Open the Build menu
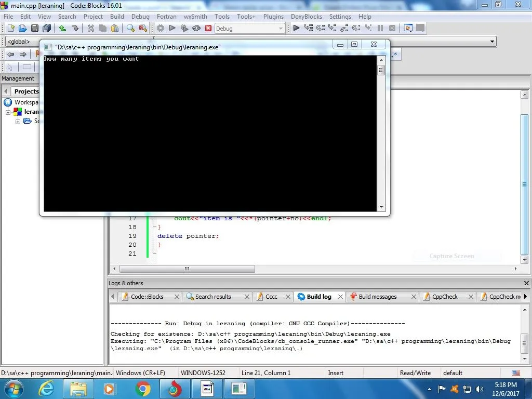The height and width of the screenshot is (399, 532). point(117,16)
